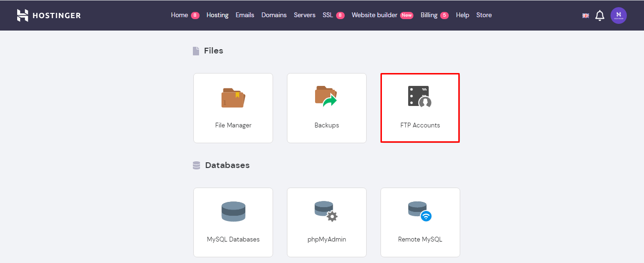The height and width of the screenshot is (263, 644).
Task: Click the Billing notification badge 5
Action: pyautogui.click(x=444, y=15)
